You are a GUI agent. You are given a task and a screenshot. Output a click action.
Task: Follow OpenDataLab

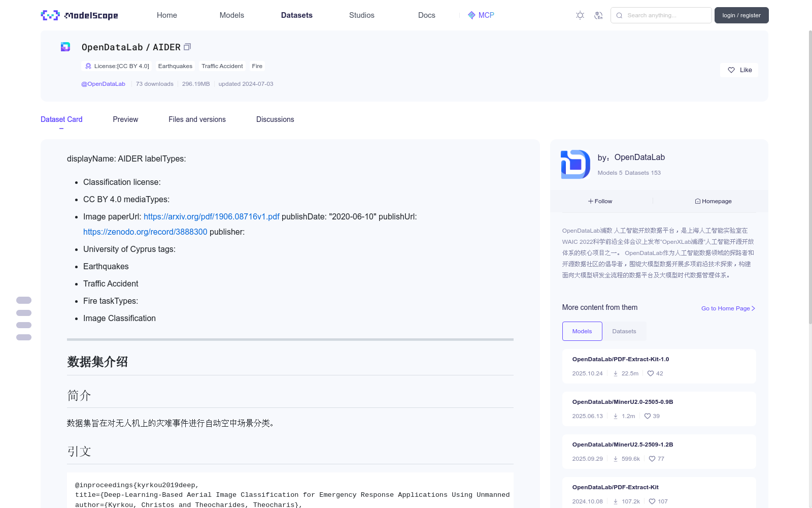coord(600,201)
